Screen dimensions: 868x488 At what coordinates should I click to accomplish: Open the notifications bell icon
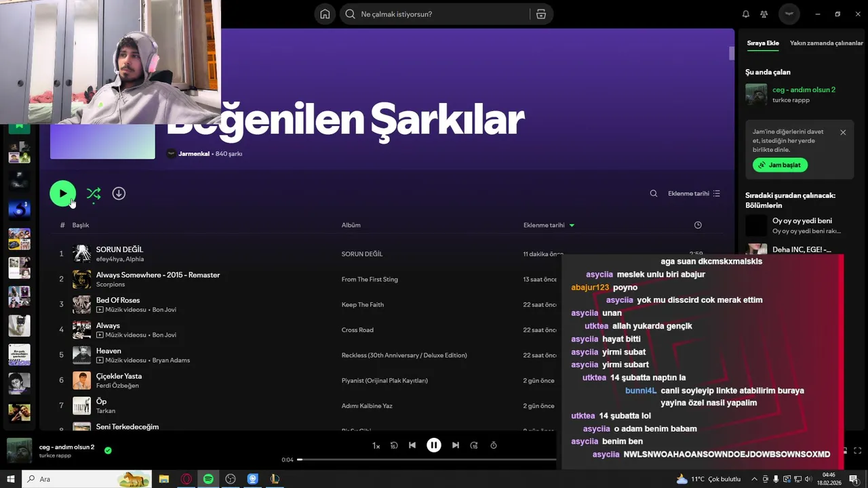(x=746, y=14)
